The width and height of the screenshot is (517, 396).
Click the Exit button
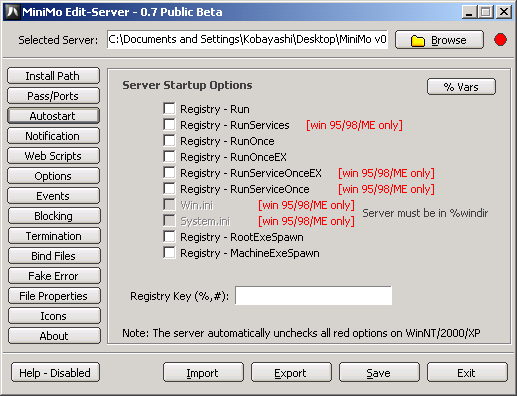(x=467, y=372)
